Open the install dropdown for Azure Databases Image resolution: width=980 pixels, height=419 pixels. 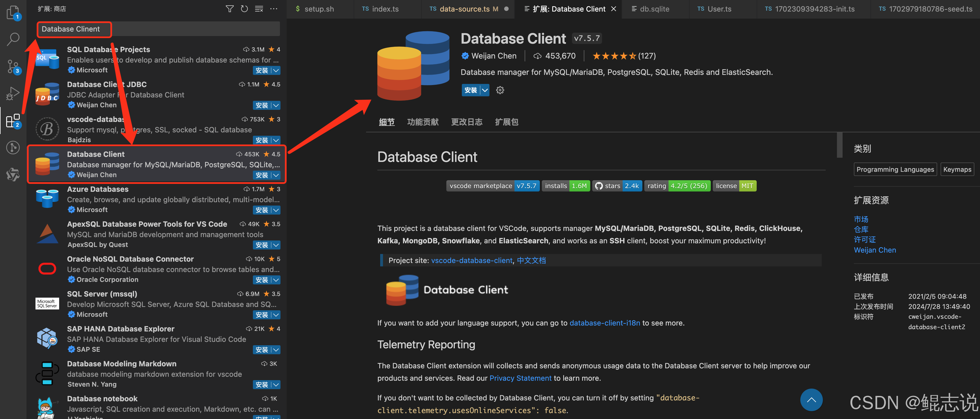pos(276,210)
